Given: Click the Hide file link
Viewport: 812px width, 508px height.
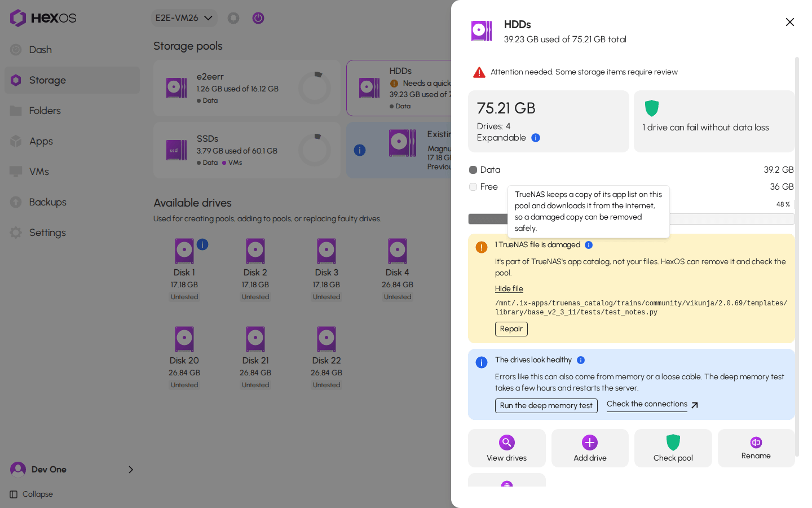Looking at the screenshot, I should (x=509, y=288).
